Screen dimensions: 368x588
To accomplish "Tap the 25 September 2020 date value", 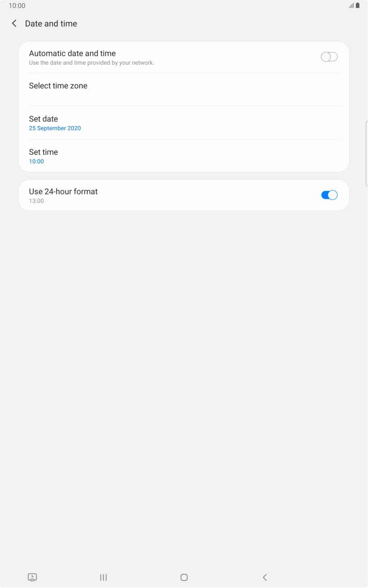I will [x=55, y=128].
